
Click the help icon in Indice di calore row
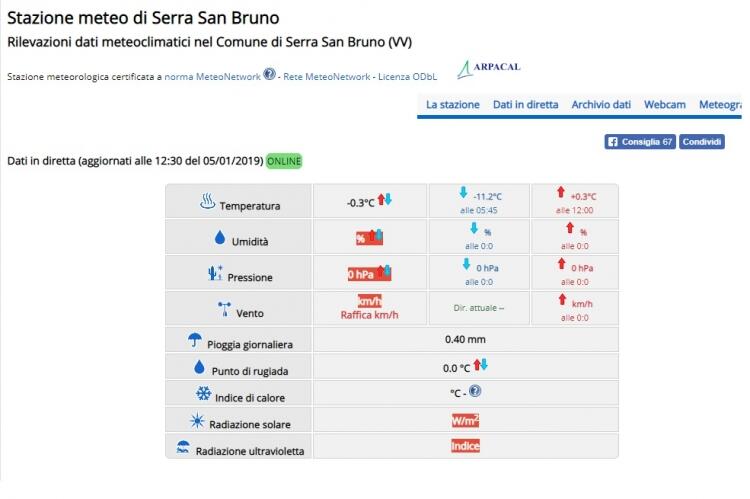pyautogui.click(x=475, y=392)
